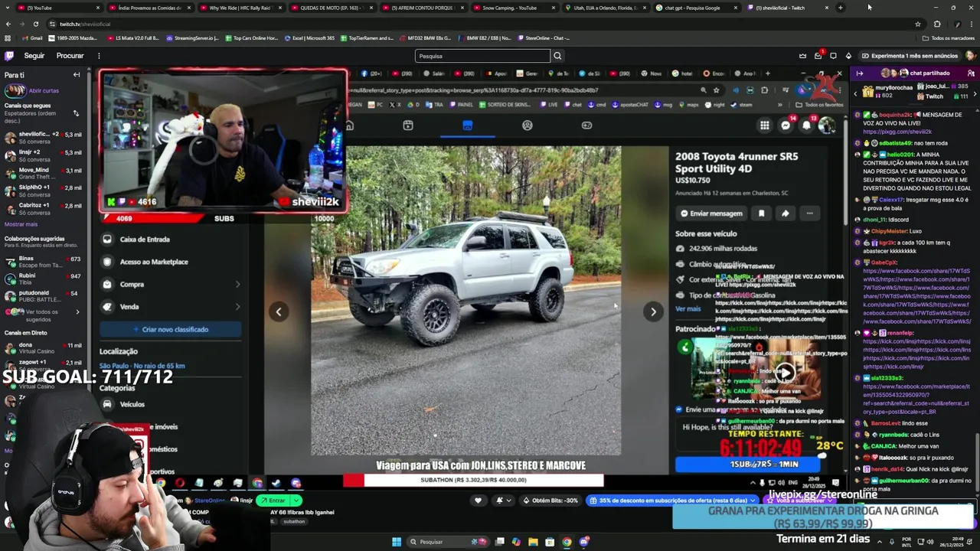Click Mostrar mais under followed channels

point(21,224)
